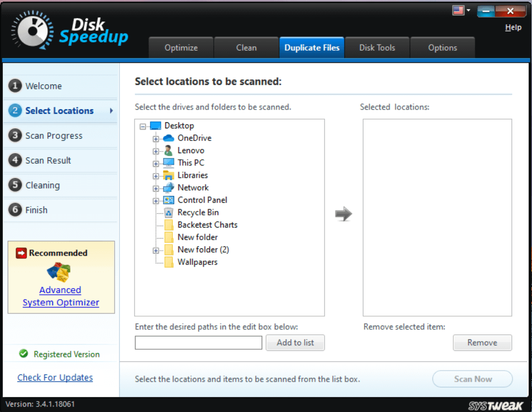Viewport: 532px width, 412px height.
Task: Click the Libraries folder icon
Action: tap(169, 176)
